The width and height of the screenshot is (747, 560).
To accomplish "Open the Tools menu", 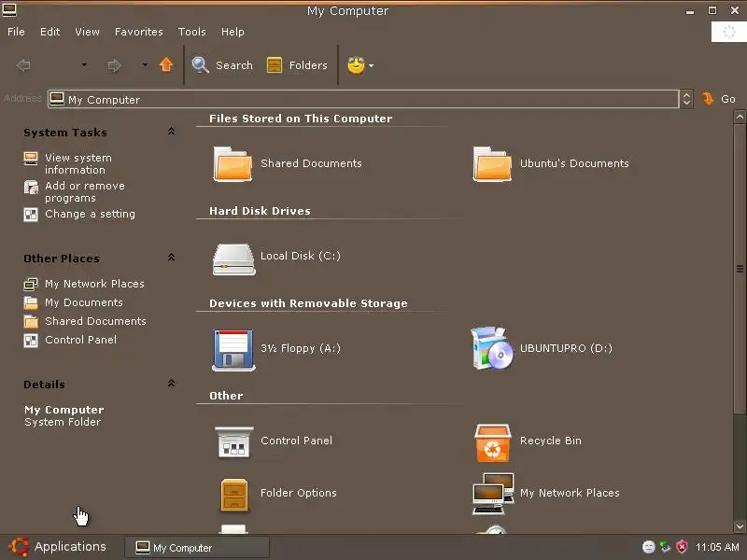I will tap(192, 32).
